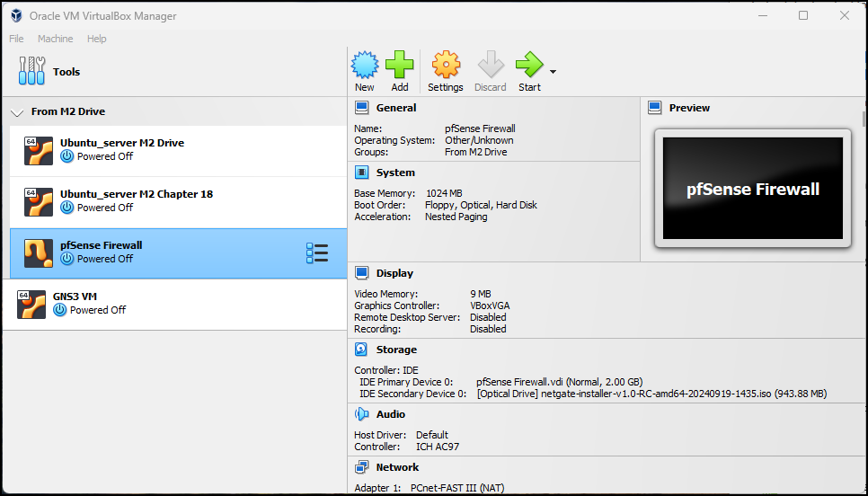The image size is (868, 496).
Task: Open the Machine menu
Action: (56, 39)
